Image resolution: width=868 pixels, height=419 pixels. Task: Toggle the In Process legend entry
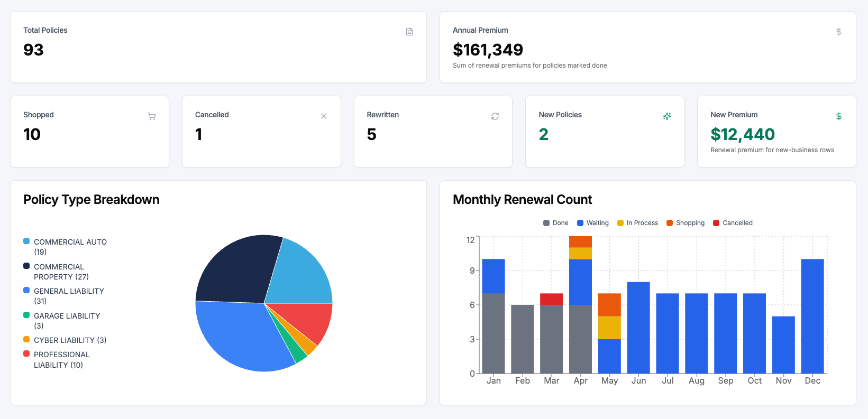[637, 223]
